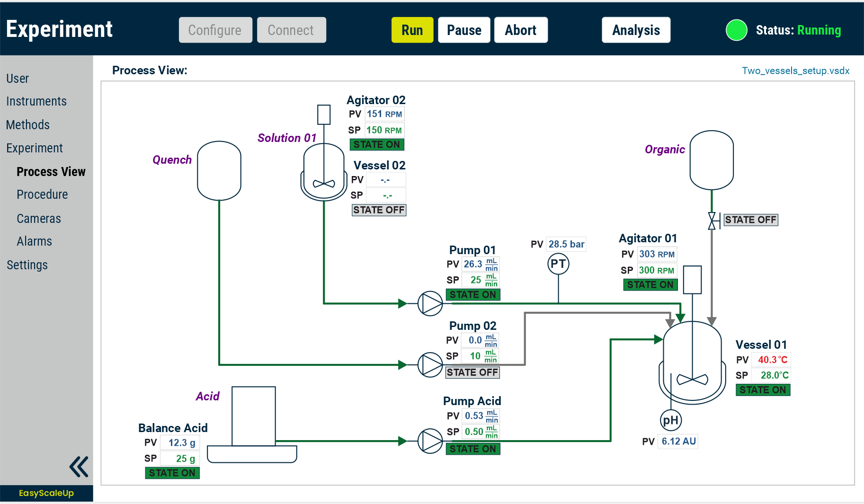Select the Pump Acid pump symbol
This screenshot has width=864, height=504.
(x=430, y=441)
